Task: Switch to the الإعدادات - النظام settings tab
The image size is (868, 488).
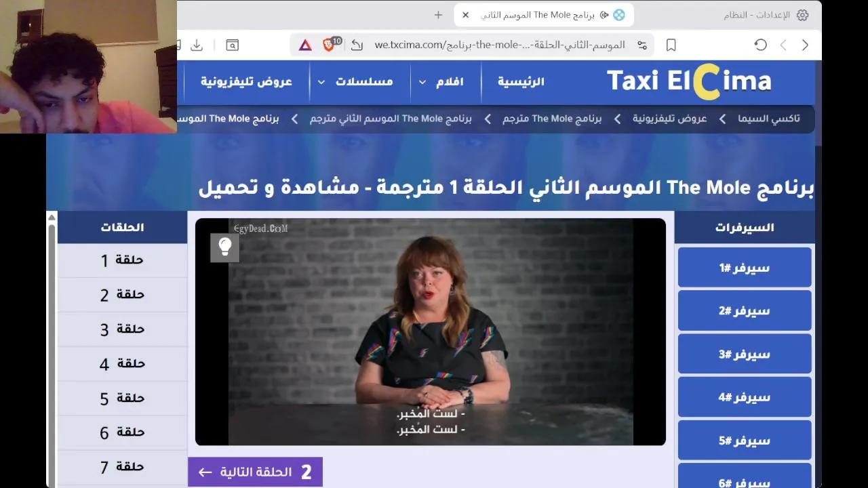Action: 766,15
